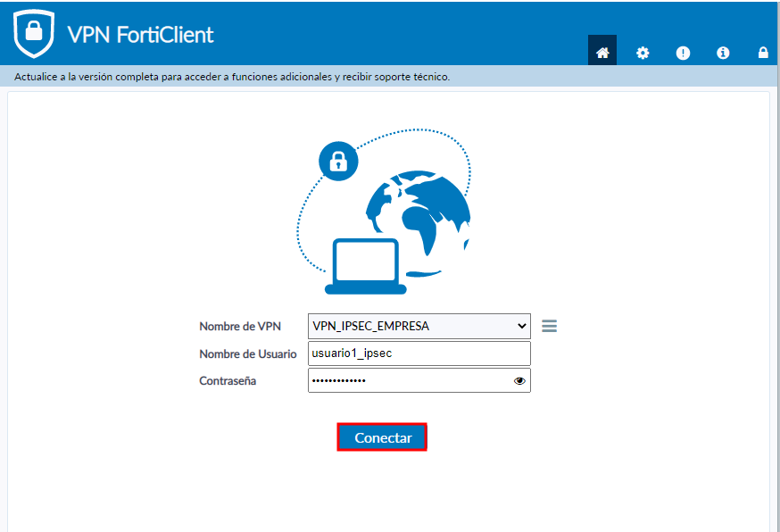Screen dimensions: 780x532
Task: Open the VPN connection hamburger menu
Action: tap(550, 327)
